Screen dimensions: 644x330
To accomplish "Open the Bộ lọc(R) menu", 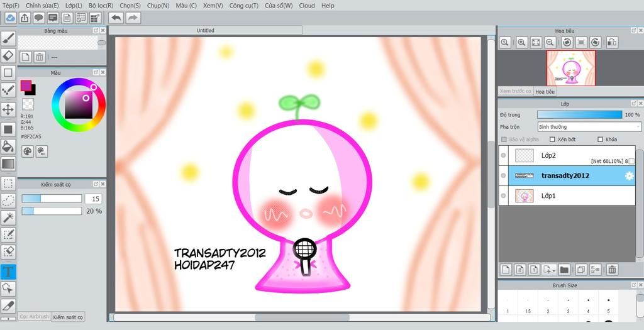I will (101, 5).
